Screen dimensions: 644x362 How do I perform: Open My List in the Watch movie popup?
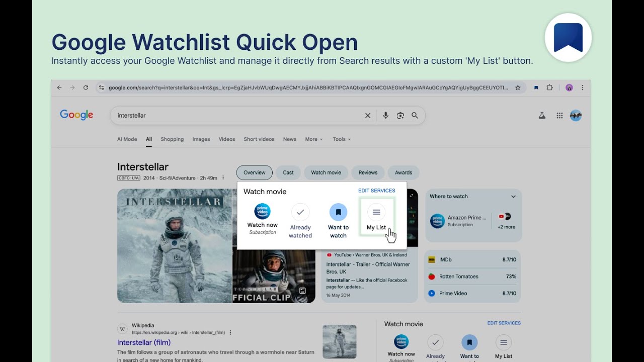[x=376, y=217]
